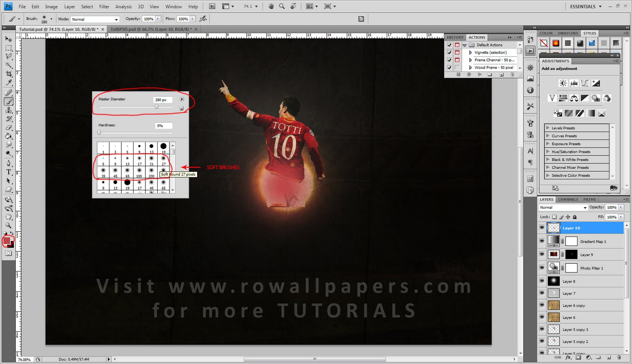Viewport: 632px width, 364px height.
Task: Expand the Curves Presets list
Action: coord(548,136)
